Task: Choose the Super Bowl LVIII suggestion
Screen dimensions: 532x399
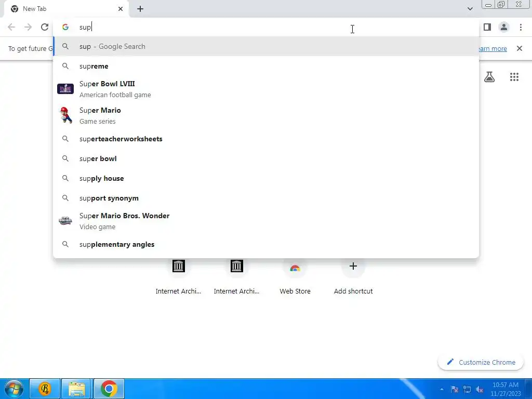Action: (x=266, y=89)
